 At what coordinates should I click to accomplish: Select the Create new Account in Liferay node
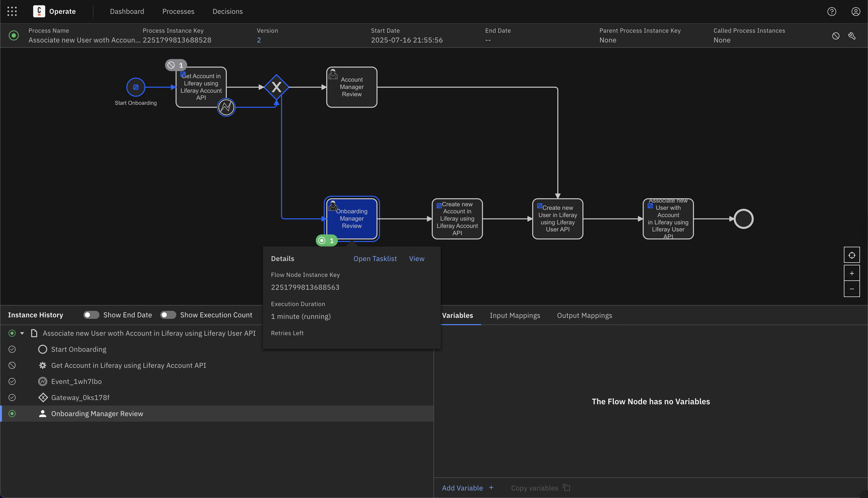pos(457,219)
